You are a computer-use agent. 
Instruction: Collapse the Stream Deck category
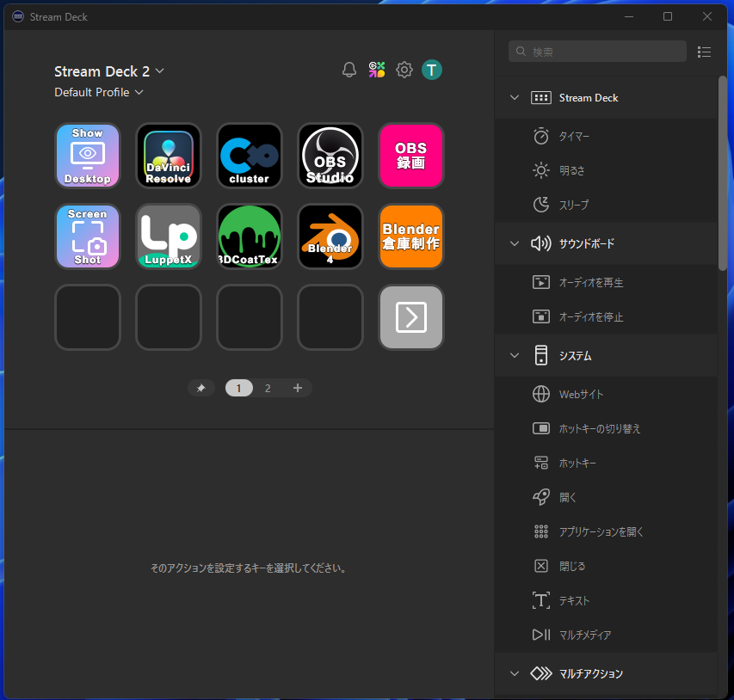[x=515, y=97]
